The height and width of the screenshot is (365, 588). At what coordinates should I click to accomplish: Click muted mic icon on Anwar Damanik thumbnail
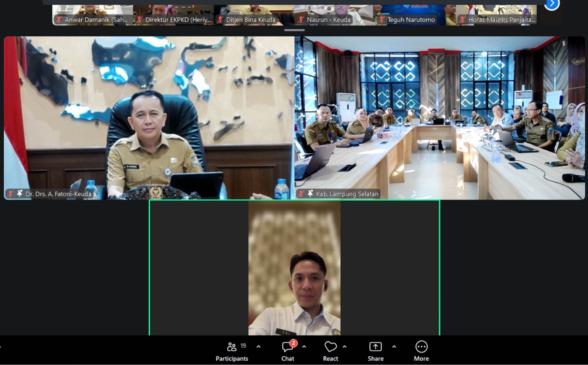[x=59, y=20]
